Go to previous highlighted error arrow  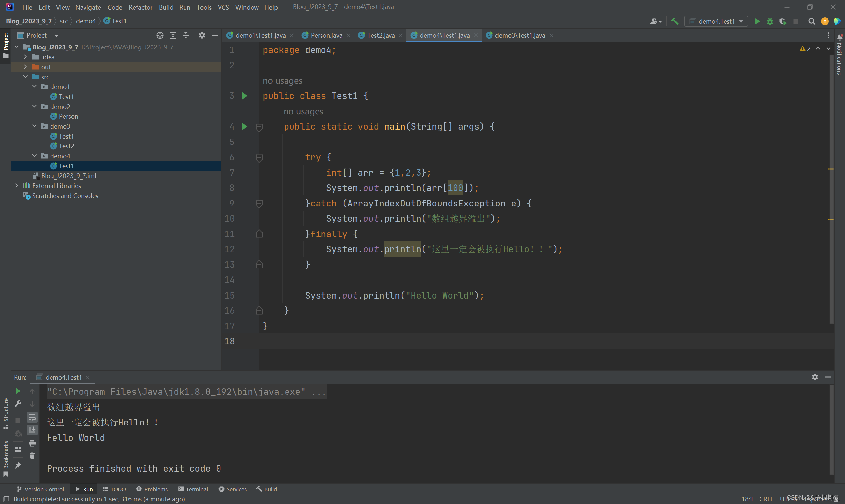click(x=818, y=49)
